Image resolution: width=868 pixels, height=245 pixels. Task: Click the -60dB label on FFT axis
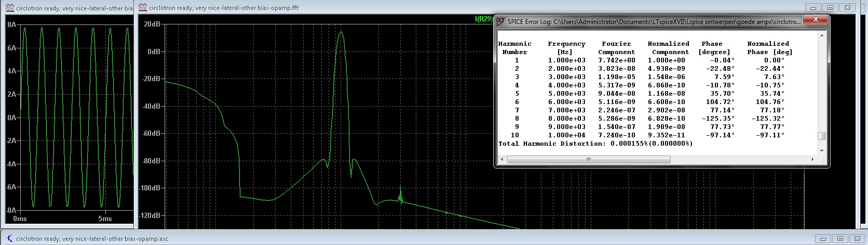(x=151, y=134)
